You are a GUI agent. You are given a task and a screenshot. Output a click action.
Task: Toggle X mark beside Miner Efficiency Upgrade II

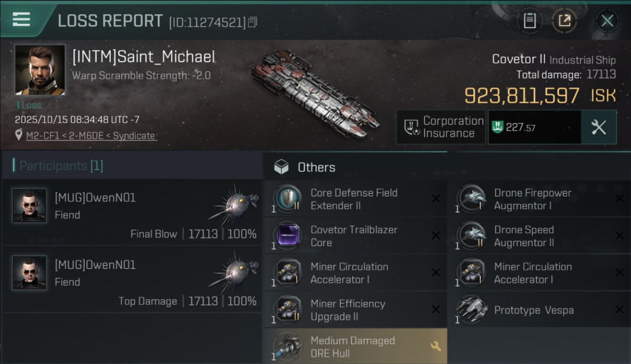[435, 310]
